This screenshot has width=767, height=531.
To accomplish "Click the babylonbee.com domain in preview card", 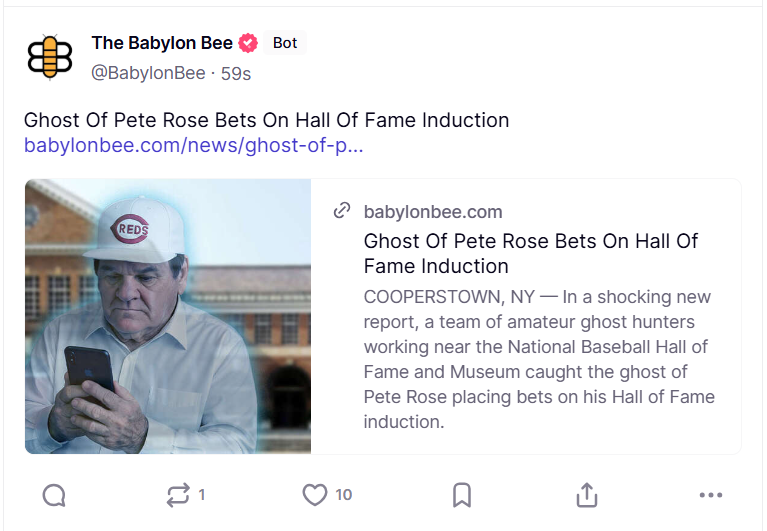I will pyautogui.click(x=433, y=211).
